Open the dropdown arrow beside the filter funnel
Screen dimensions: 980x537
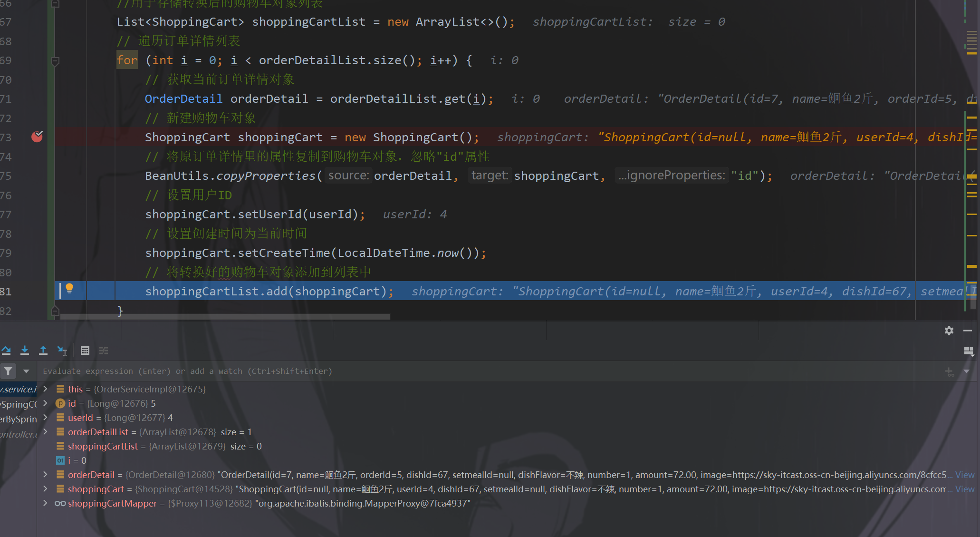pos(26,371)
